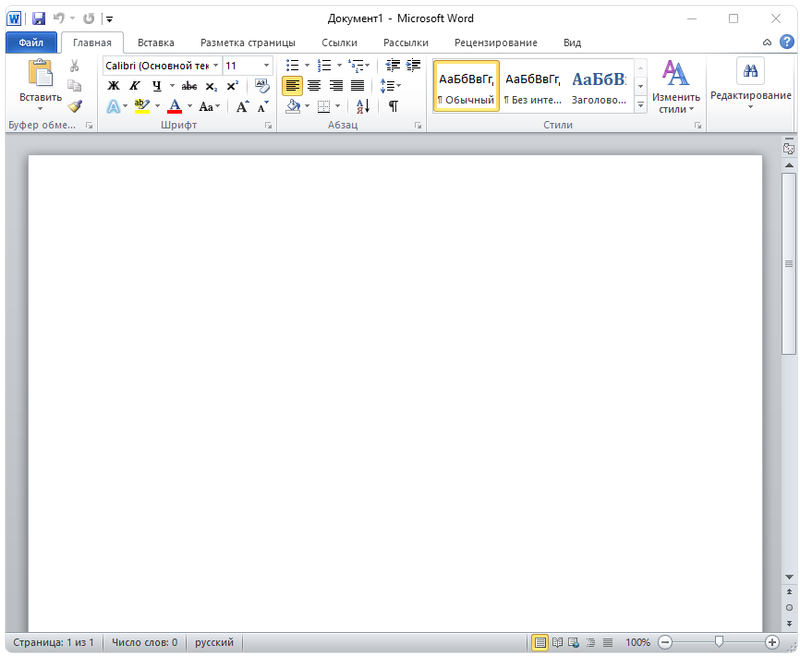Open the Вид tab

tap(572, 43)
